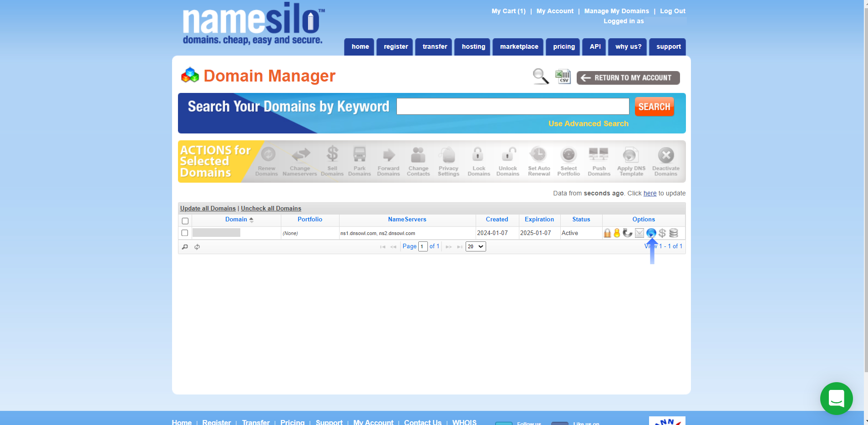This screenshot has width=868, height=425.
Task: Click the ns1.dnsowl.com nameservers cell
Action: point(407,233)
